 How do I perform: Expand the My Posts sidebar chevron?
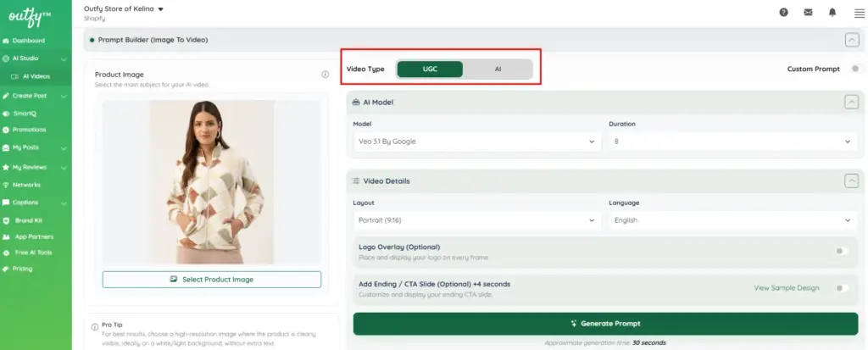coord(64,148)
